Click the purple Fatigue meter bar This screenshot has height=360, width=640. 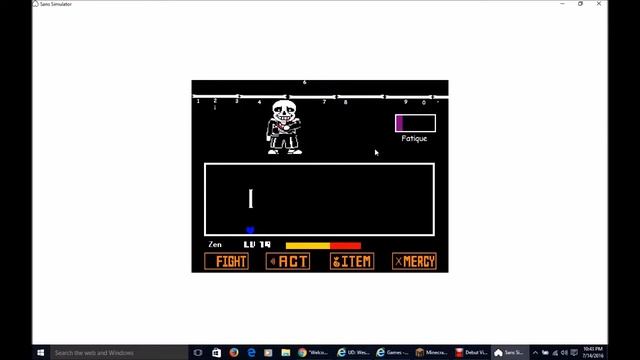[415, 123]
